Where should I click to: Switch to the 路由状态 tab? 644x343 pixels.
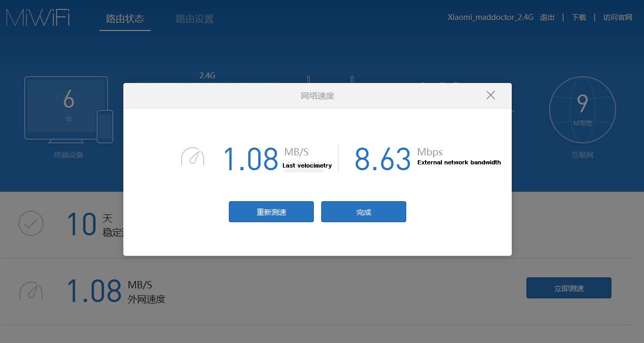tap(124, 19)
